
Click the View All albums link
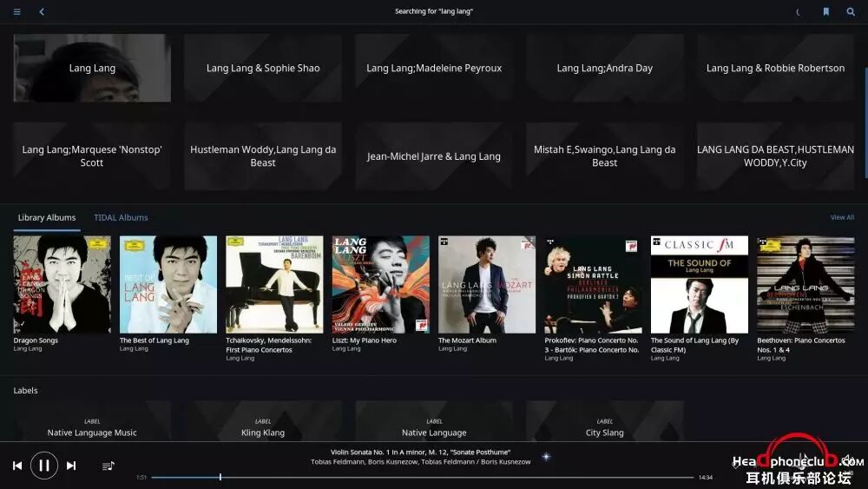pos(842,218)
